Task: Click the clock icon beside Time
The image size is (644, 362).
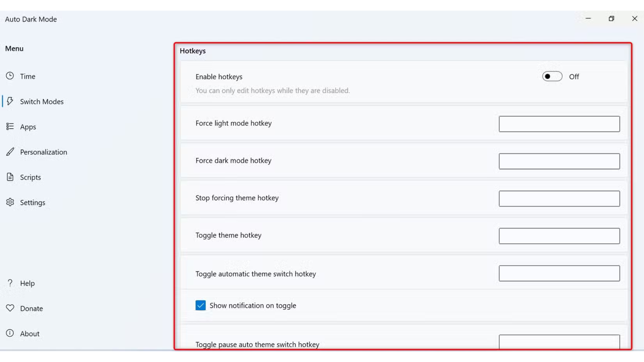Action: pyautogui.click(x=10, y=76)
